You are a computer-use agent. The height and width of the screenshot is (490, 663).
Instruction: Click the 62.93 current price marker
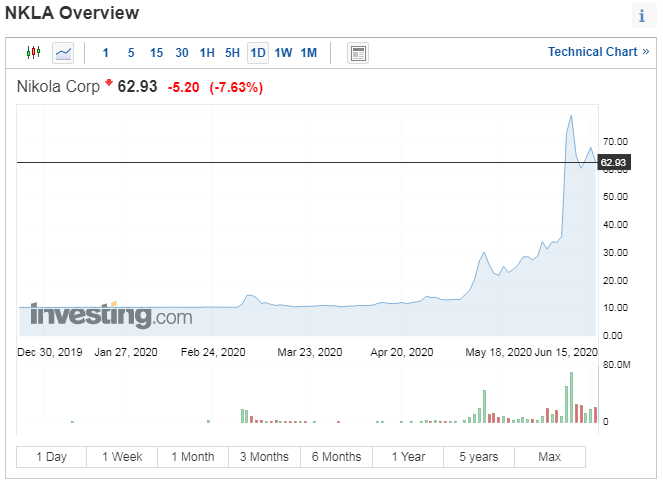click(614, 162)
